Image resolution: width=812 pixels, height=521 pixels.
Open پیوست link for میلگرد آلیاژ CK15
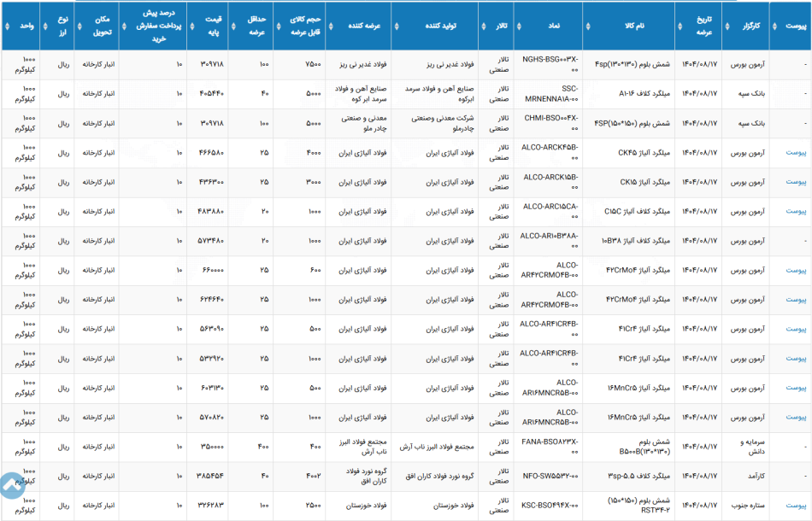[796, 182]
